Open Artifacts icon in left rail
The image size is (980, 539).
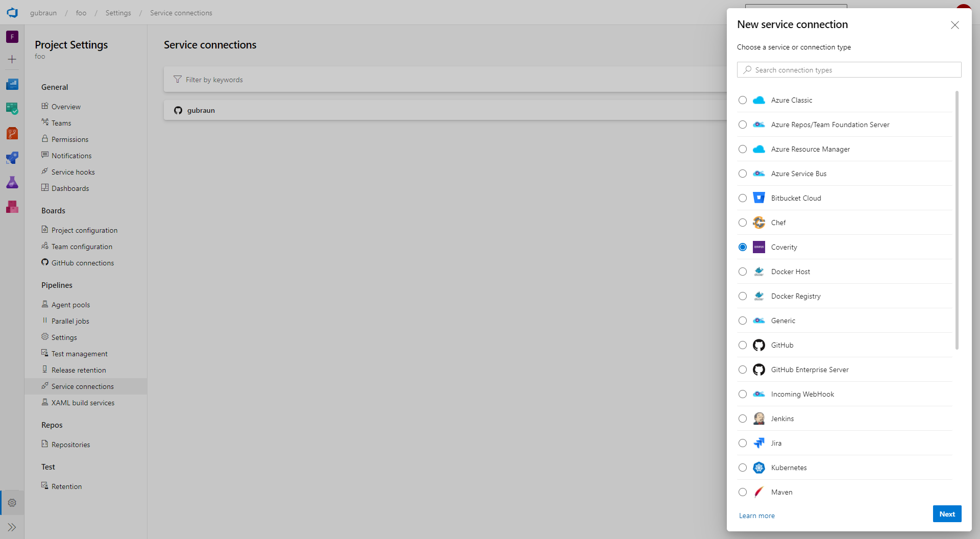12,207
